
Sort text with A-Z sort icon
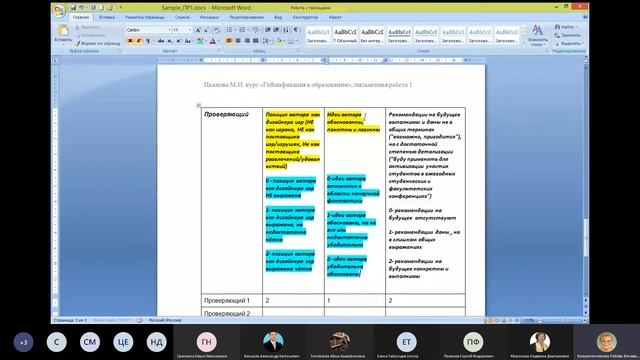click(286, 30)
